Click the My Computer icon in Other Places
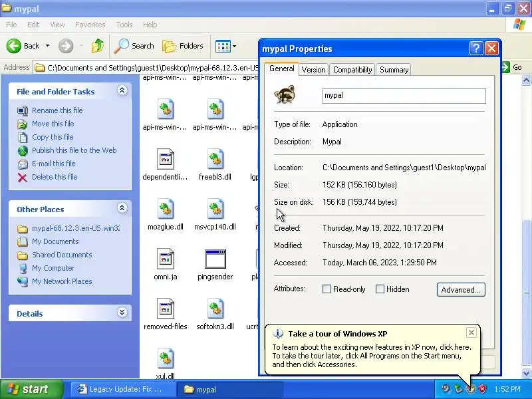The height and width of the screenshot is (399, 532). click(23, 269)
